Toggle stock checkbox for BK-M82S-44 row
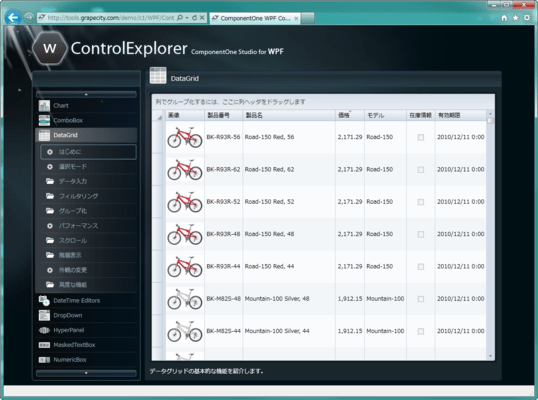 (x=421, y=331)
